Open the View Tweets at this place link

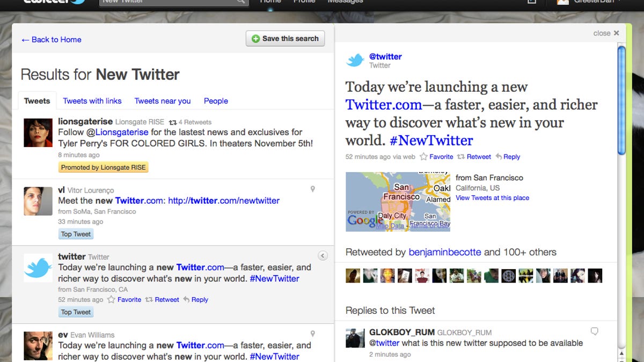click(492, 198)
